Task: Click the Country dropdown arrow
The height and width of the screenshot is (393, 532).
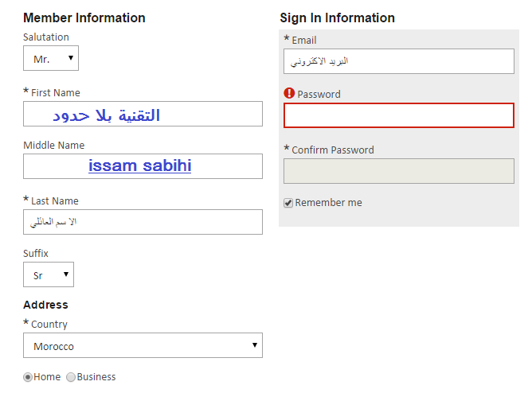Action: point(255,345)
